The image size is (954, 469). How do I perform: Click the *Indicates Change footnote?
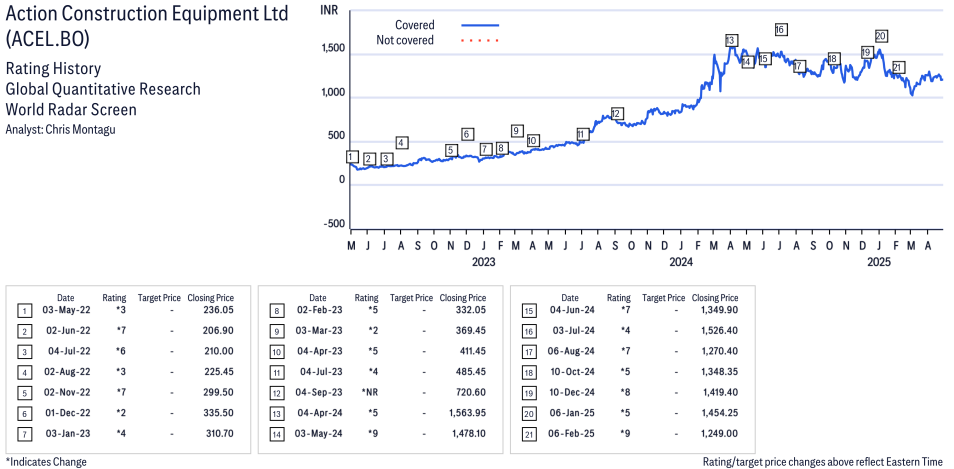click(x=46, y=462)
